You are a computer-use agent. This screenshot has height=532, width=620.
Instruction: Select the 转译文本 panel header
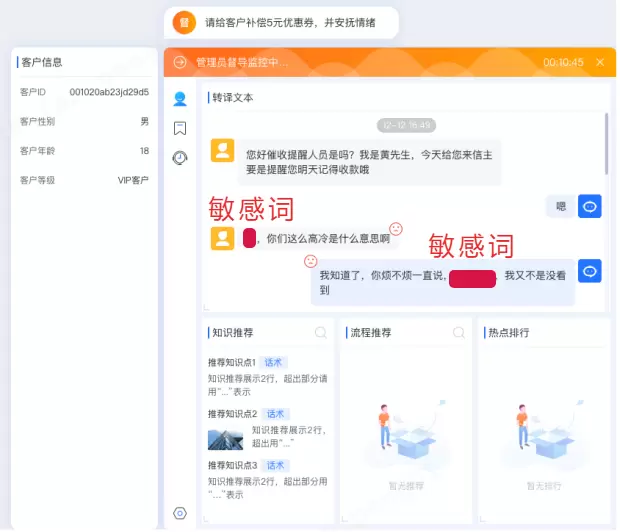[232, 98]
